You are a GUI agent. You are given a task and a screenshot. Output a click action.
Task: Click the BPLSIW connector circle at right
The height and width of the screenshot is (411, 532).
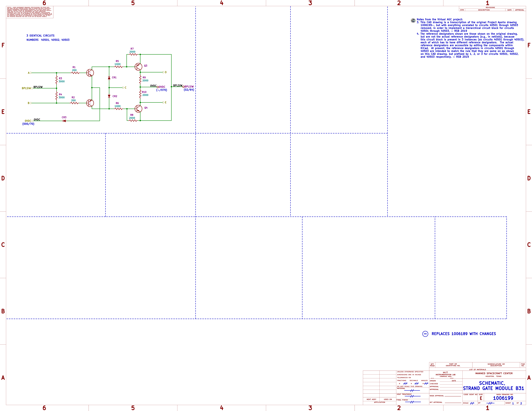point(183,87)
